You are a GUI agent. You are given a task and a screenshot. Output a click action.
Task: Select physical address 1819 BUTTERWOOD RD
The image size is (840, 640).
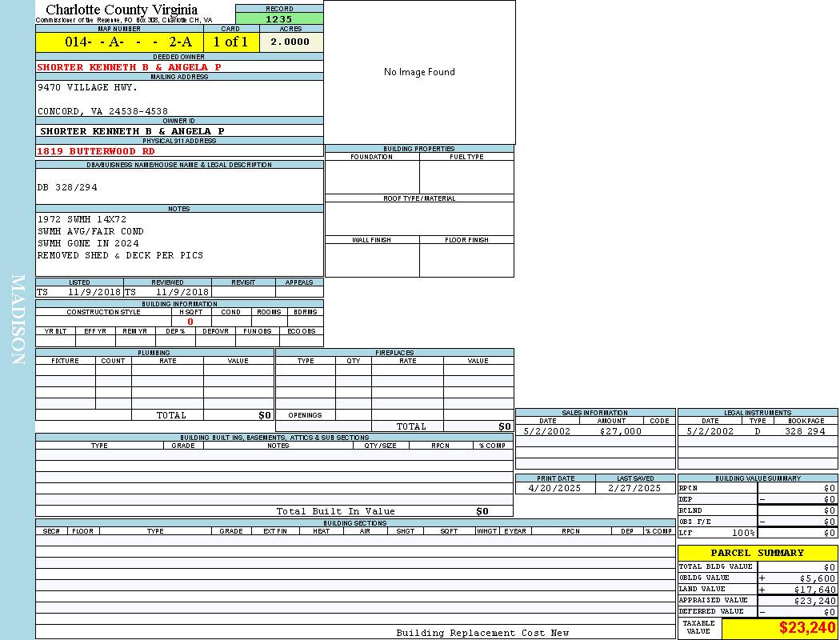pos(96,151)
